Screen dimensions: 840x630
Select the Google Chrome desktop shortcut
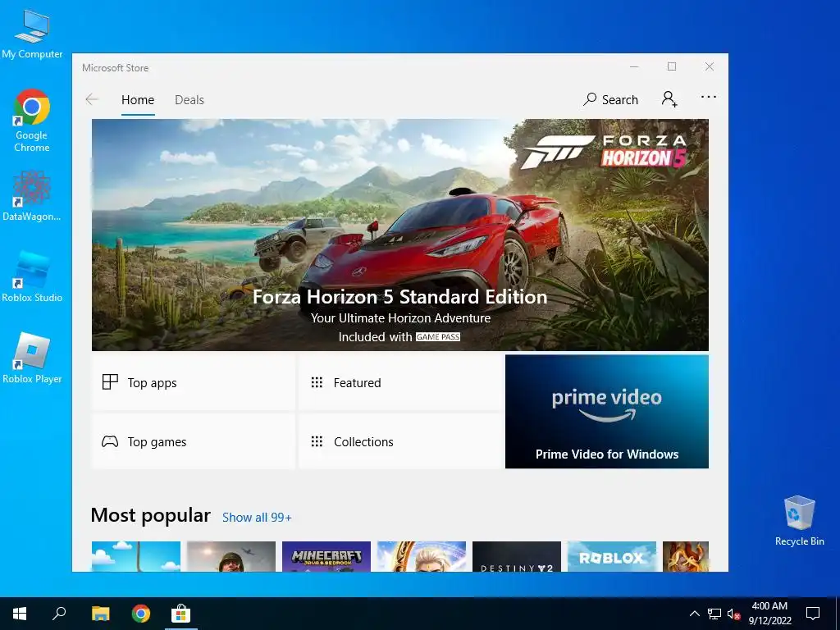tap(32, 121)
